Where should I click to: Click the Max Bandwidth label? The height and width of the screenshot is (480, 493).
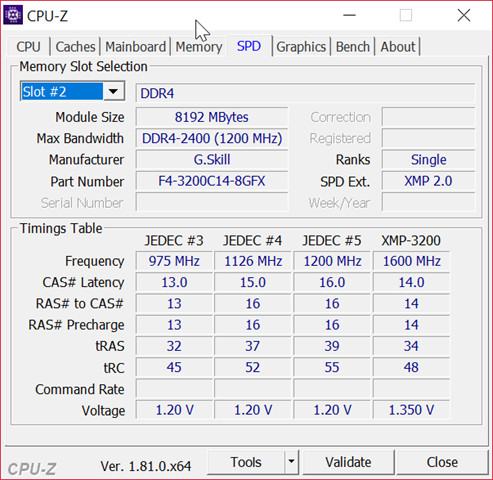(80, 138)
